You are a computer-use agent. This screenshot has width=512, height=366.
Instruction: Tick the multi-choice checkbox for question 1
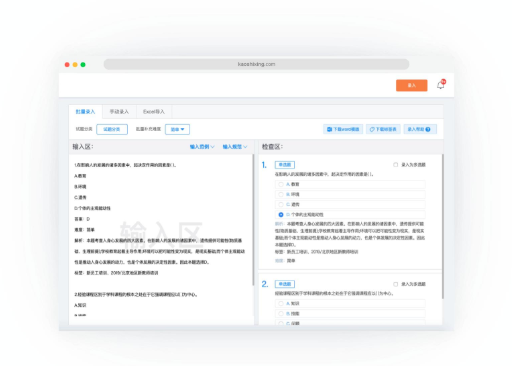pos(396,165)
